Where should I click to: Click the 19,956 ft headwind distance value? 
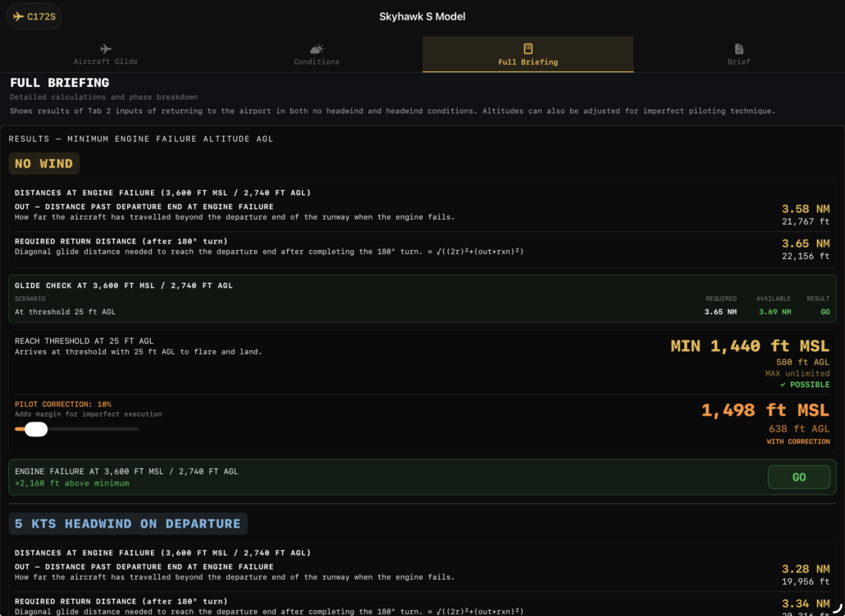[806, 582]
